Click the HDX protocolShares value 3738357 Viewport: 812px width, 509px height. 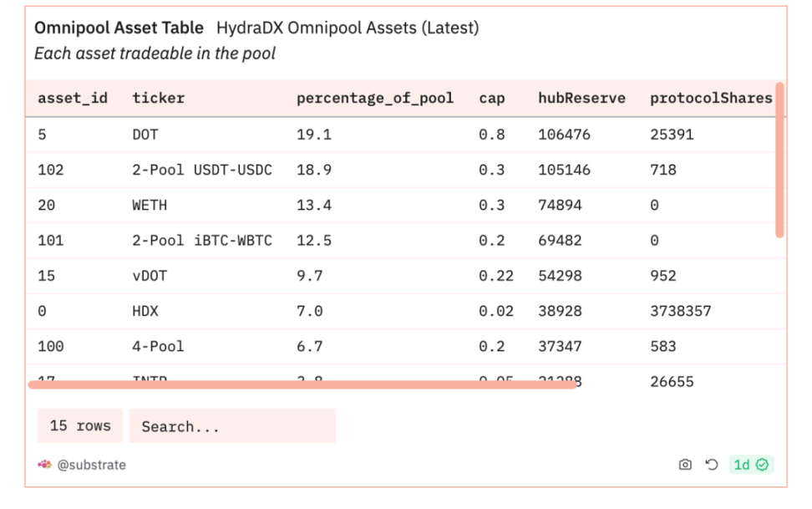coord(680,311)
